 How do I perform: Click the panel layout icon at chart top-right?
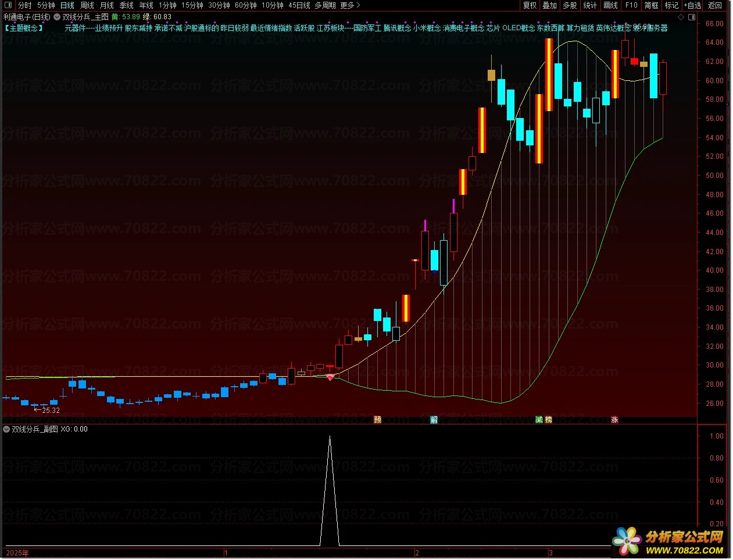[x=691, y=17]
